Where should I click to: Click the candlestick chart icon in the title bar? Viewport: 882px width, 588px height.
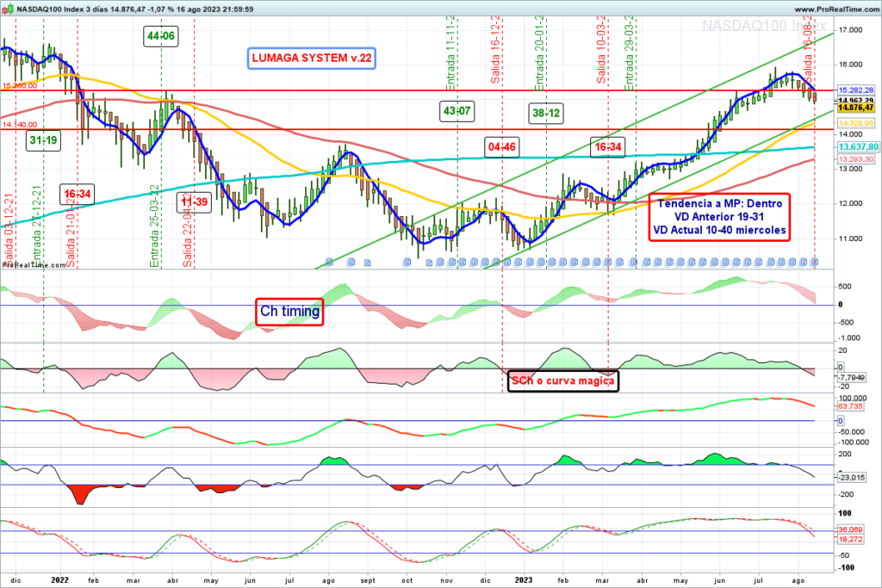pyautogui.click(x=7, y=9)
